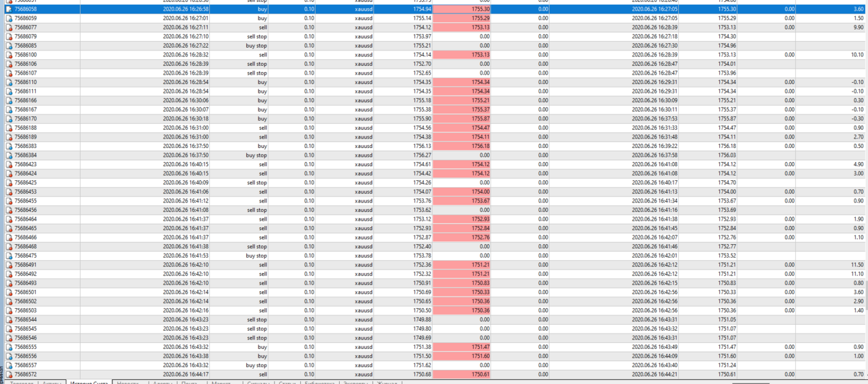The image size is (868, 384).
Task: Click the order icon beside ticket 75686384
Action: click(9, 155)
